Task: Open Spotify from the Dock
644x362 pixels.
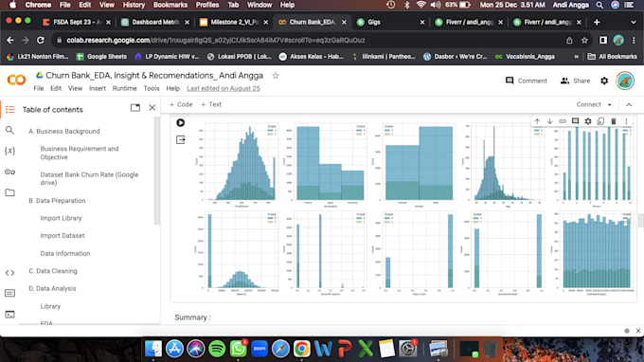Action: tap(217, 349)
